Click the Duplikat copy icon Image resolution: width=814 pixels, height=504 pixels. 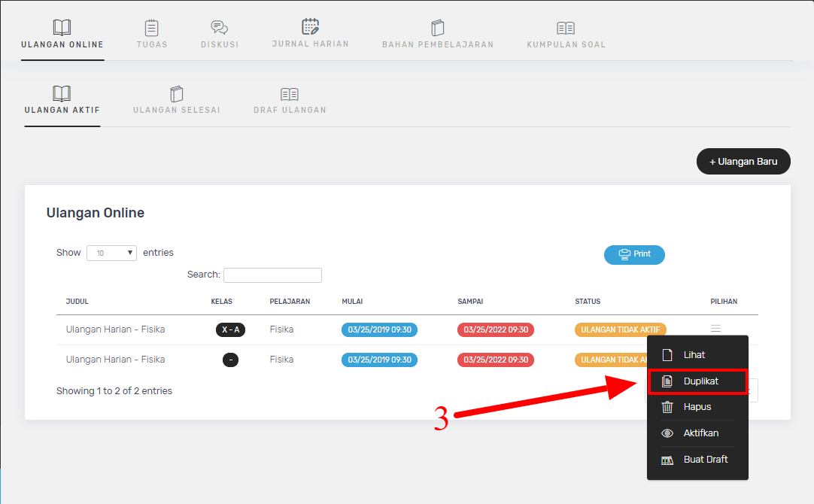point(667,381)
